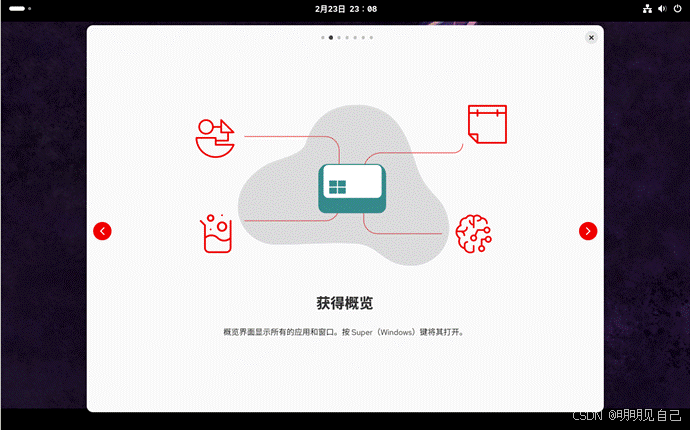Click the description text mentioning Super（Windows）
690x430 pixels.
coord(344,332)
